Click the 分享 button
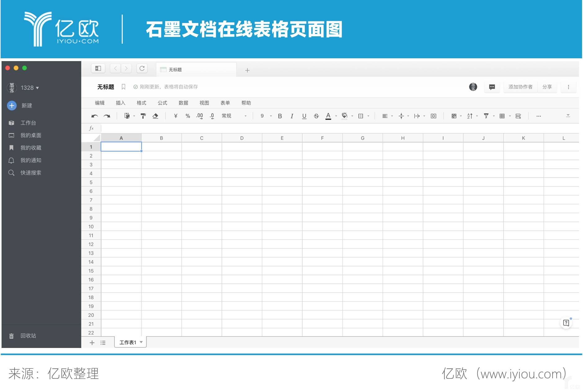 point(547,87)
